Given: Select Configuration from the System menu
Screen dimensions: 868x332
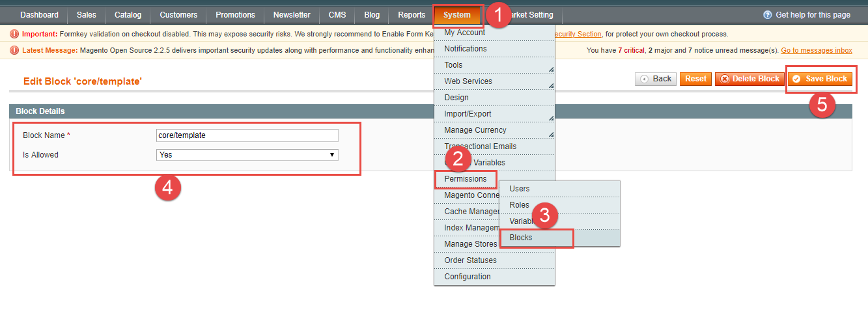Looking at the screenshot, I should tap(468, 277).
